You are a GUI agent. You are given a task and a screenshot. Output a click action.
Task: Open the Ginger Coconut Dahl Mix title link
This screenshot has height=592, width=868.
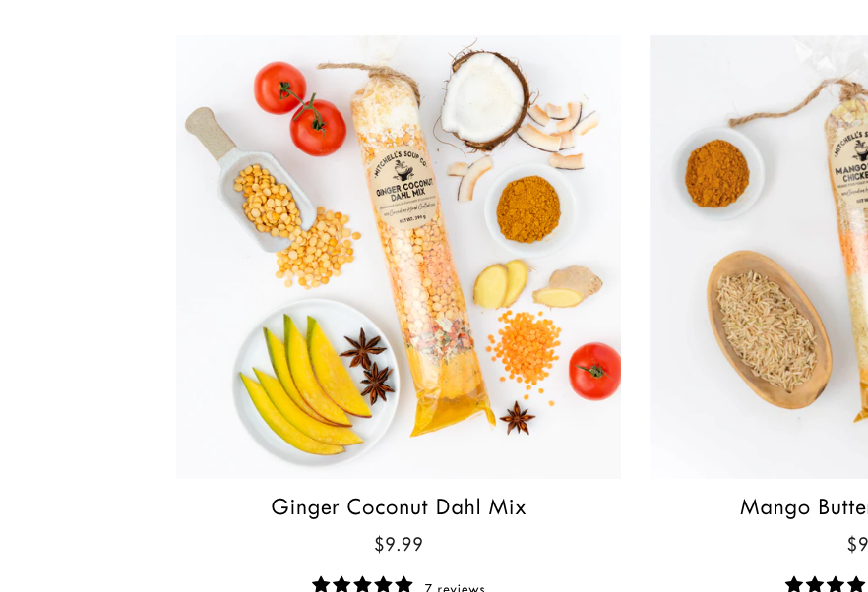(x=399, y=507)
